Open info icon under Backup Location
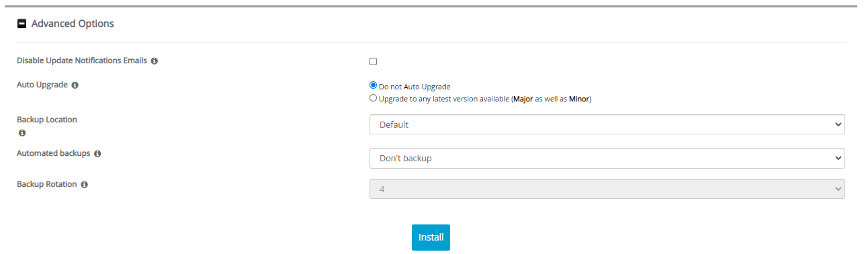Viewport: 868px width, 254px height. (22, 133)
